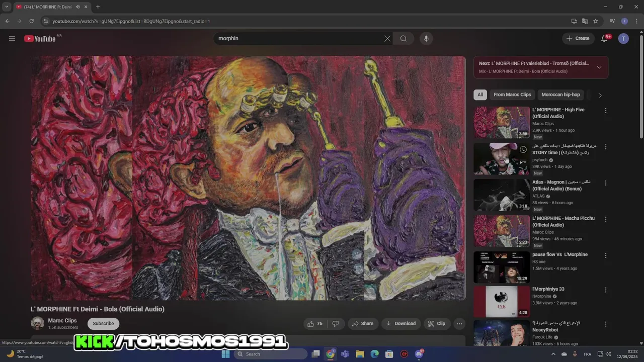Dislike the video with thumbs-down
The width and height of the screenshot is (644, 362).
tap(336, 324)
